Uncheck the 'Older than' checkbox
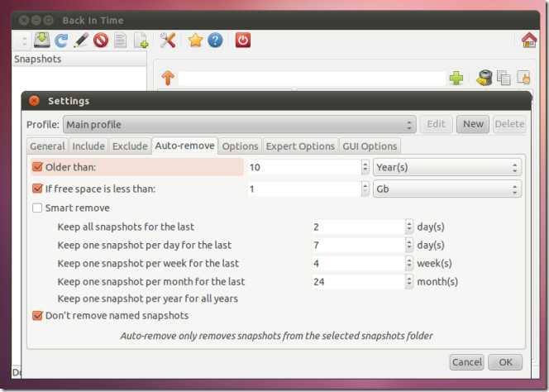 pyautogui.click(x=37, y=167)
